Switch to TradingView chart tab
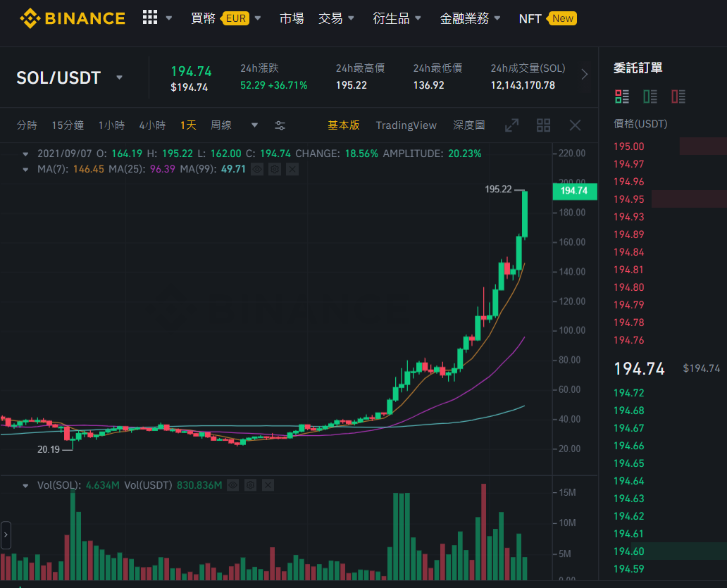Viewport: 727px width, 588px height. (x=406, y=125)
